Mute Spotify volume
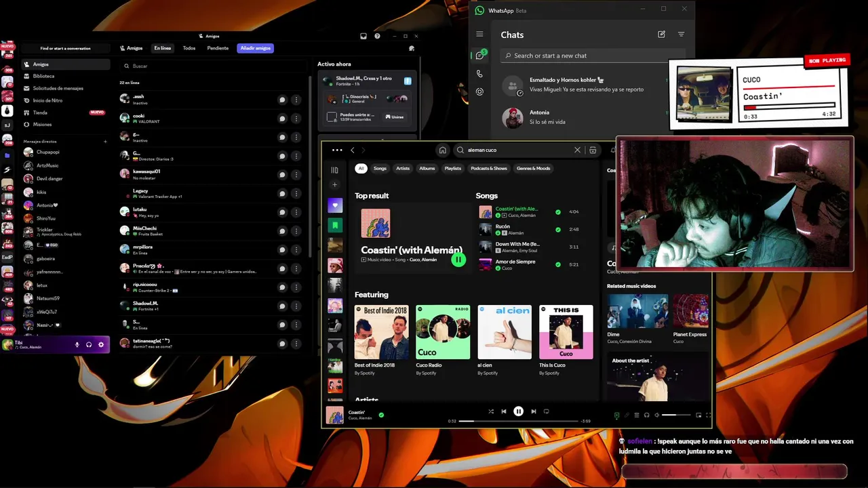This screenshot has width=868, height=488. tap(656, 415)
